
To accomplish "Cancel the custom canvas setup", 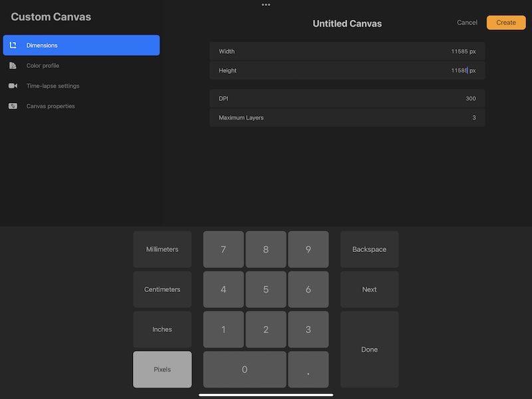I will [466, 22].
